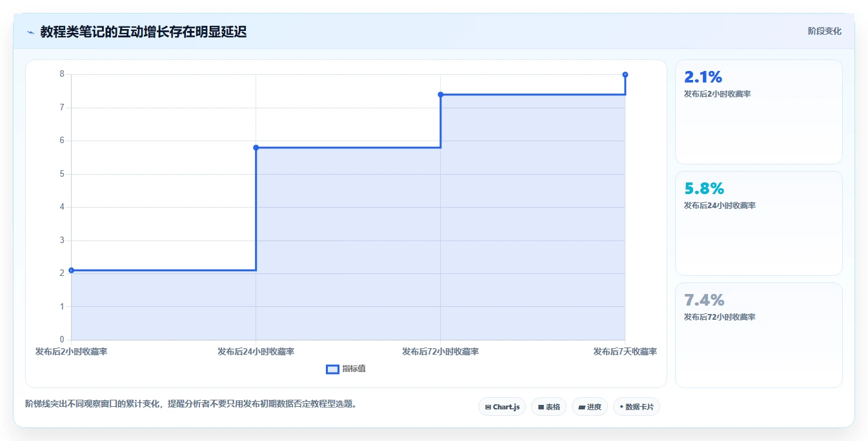Click the data point at value 7.4
This screenshot has height=441, width=868.
coord(441,95)
